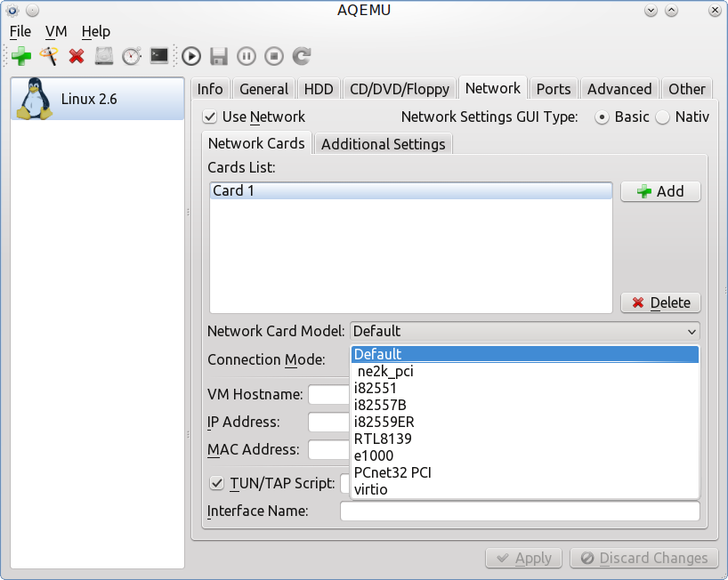728x580 pixels.
Task: Switch to the General tab
Action: point(263,89)
